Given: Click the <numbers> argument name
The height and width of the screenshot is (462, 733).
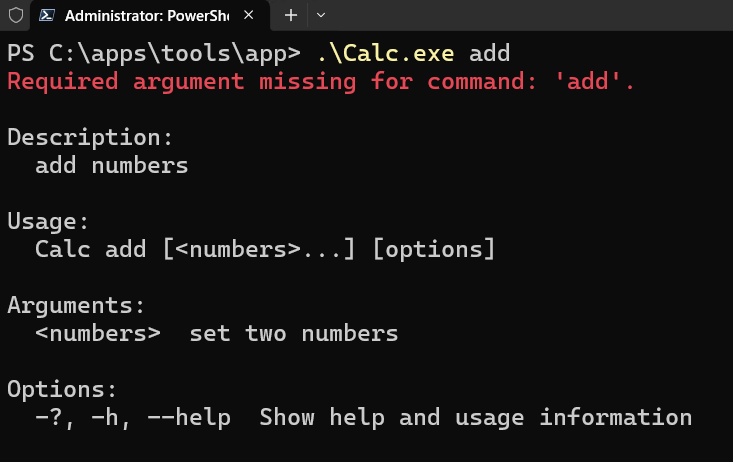Looking at the screenshot, I should [x=98, y=333].
